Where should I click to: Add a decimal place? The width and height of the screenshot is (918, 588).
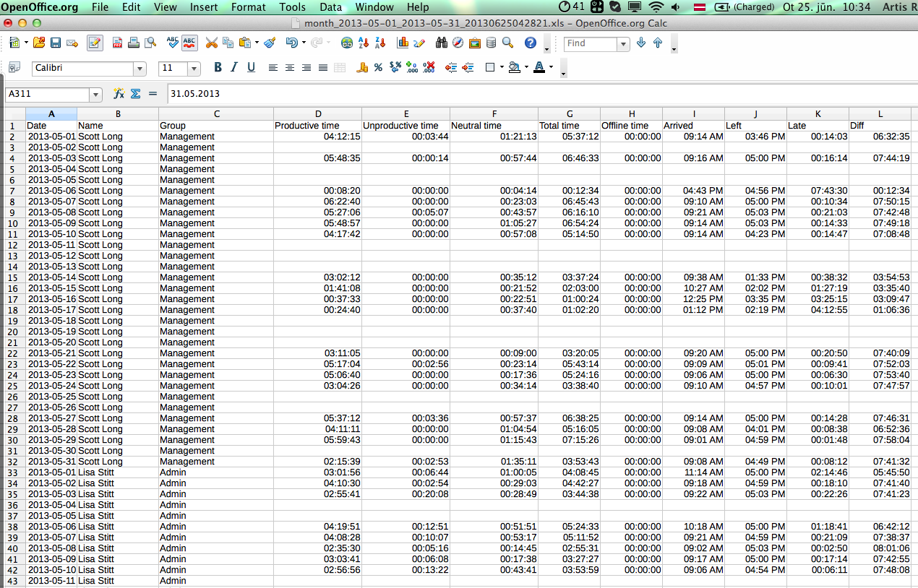click(x=412, y=68)
